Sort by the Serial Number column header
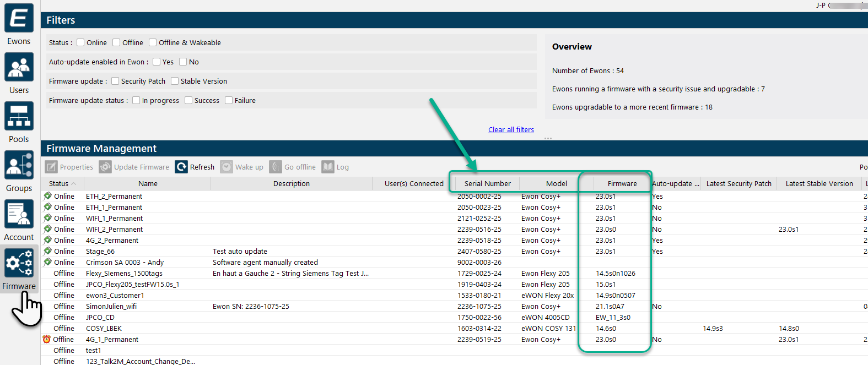The height and width of the screenshot is (365, 868). (487, 184)
